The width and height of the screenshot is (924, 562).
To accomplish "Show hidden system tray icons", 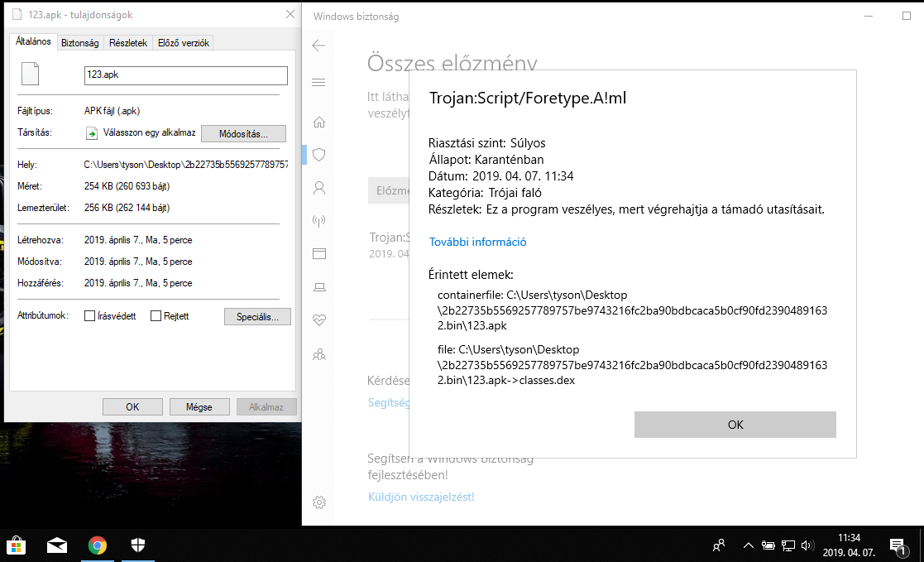I will 748,545.
